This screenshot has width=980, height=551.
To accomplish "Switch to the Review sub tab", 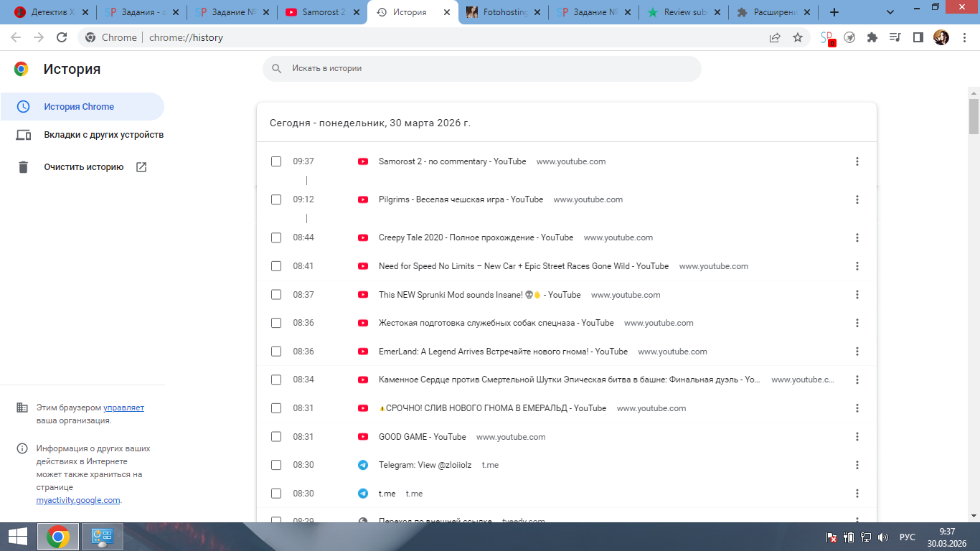I will pyautogui.click(x=683, y=12).
